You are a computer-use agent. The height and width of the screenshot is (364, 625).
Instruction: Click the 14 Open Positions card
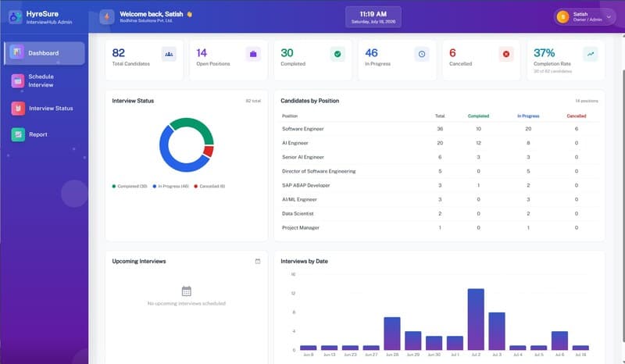coord(228,60)
